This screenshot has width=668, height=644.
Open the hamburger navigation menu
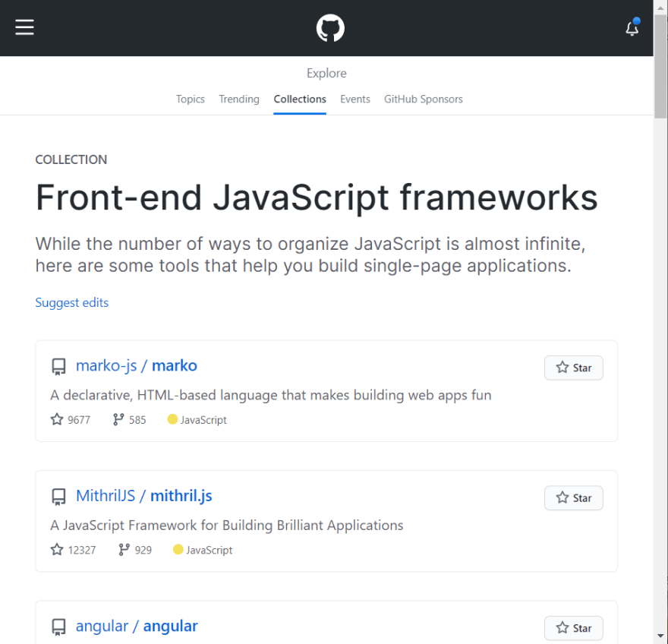coord(25,27)
